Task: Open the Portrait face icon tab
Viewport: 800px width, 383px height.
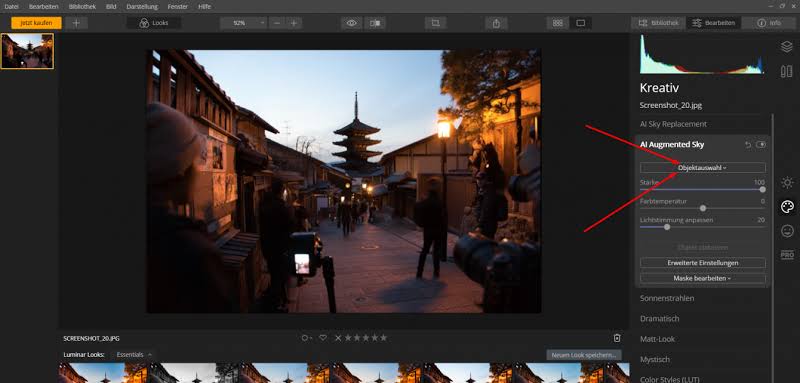Action: (x=787, y=231)
